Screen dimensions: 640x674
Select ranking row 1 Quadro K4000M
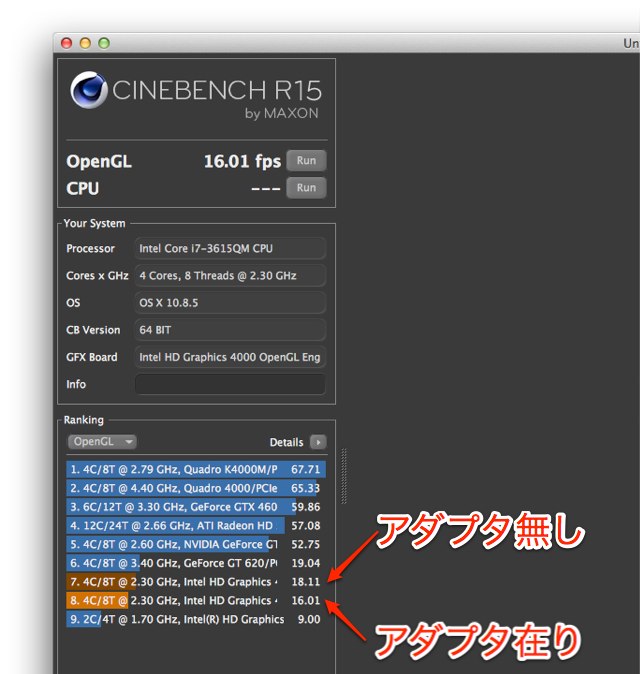coord(196,469)
